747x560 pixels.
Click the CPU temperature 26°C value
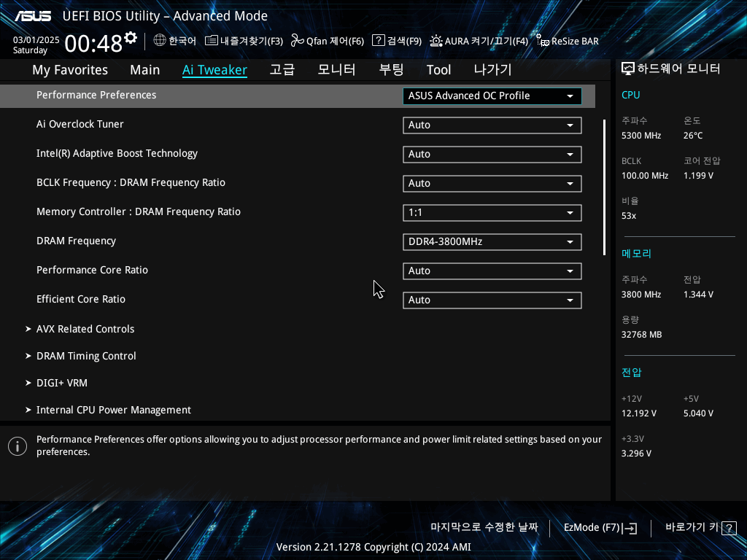tap(693, 136)
